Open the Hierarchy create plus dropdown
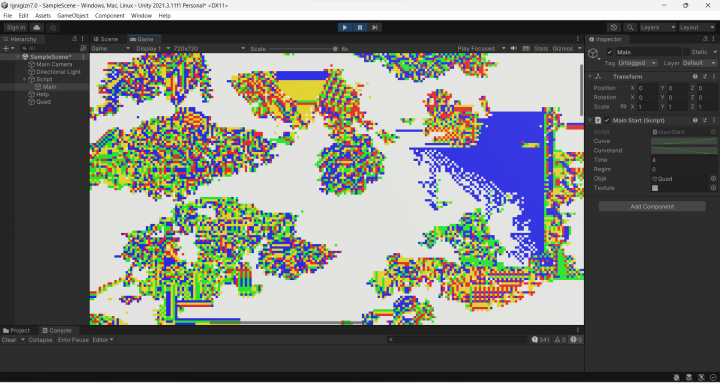 (8, 48)
